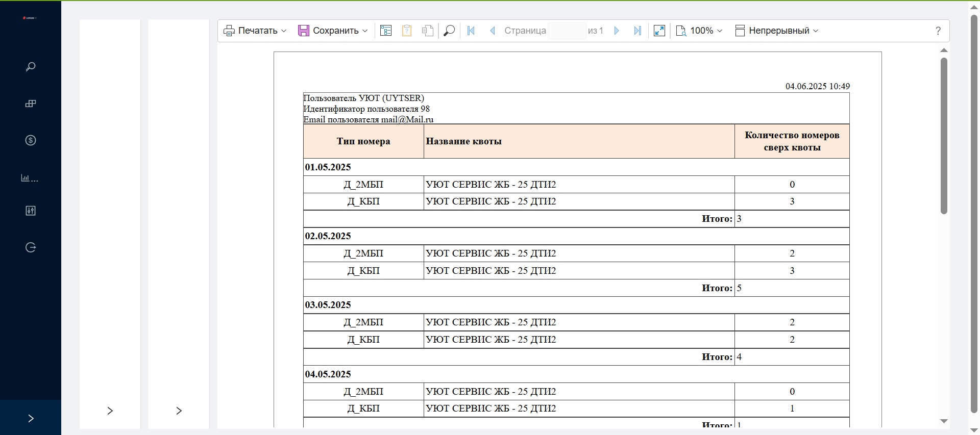Click the magnifier find icon in report toolbar

click(449, 31)
